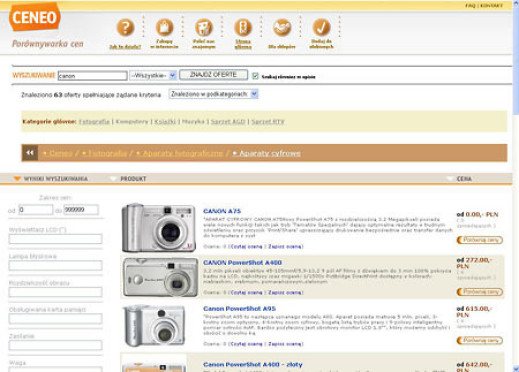This screenshot has height=372, width=519.
Task: Open the CANON A75 product title
Action: tap(222, 211)
